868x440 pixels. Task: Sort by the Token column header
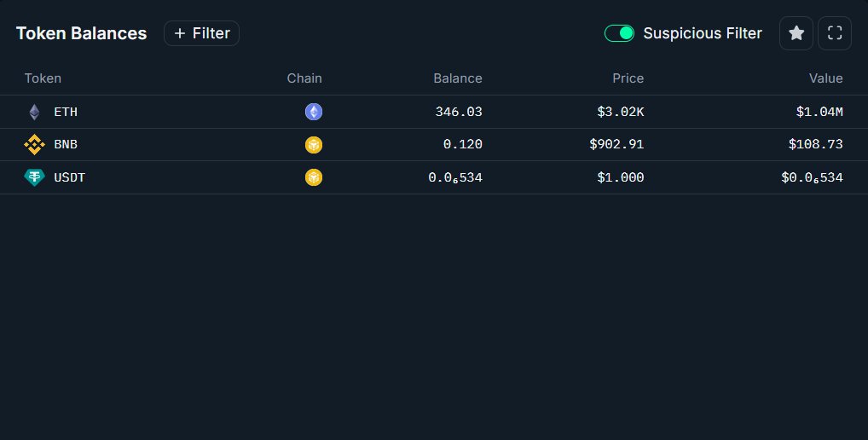(43, 78)
